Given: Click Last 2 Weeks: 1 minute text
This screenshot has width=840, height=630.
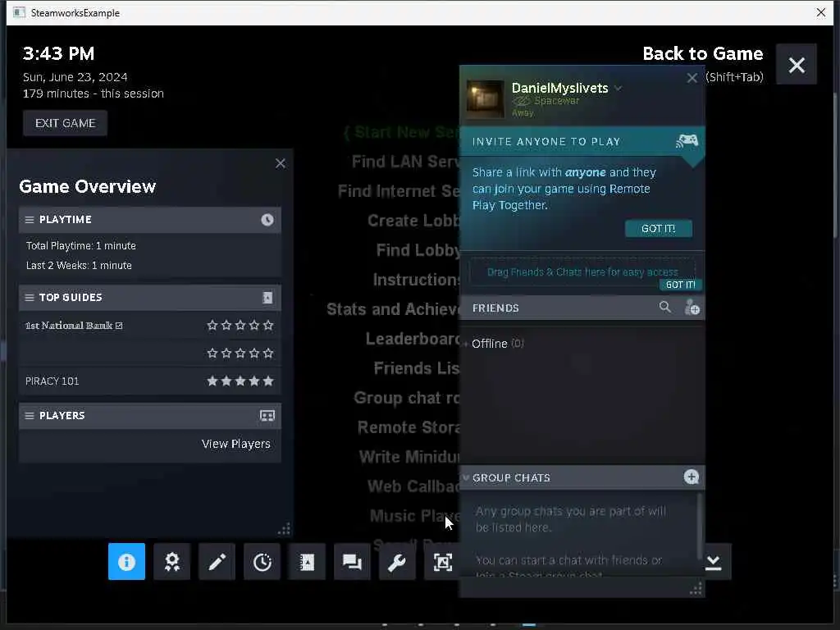Looking at the screenshot, I should 79,266.
